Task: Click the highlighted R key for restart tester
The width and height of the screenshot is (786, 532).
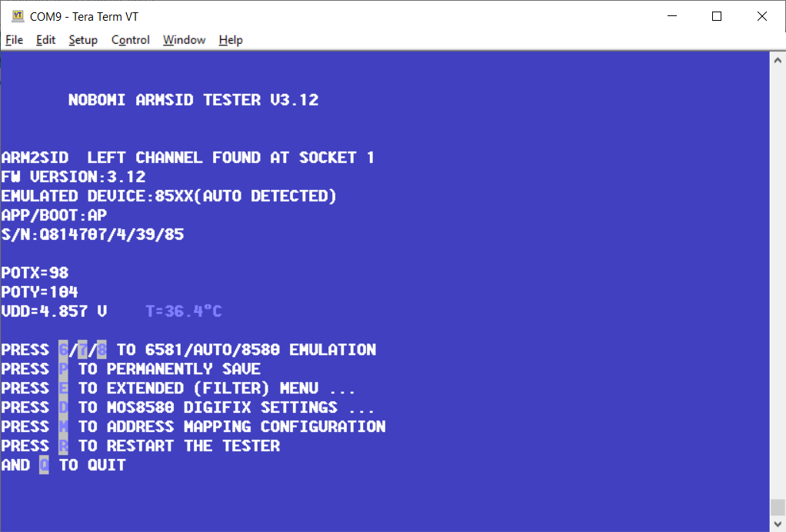Action: click(x=63, y=446)
